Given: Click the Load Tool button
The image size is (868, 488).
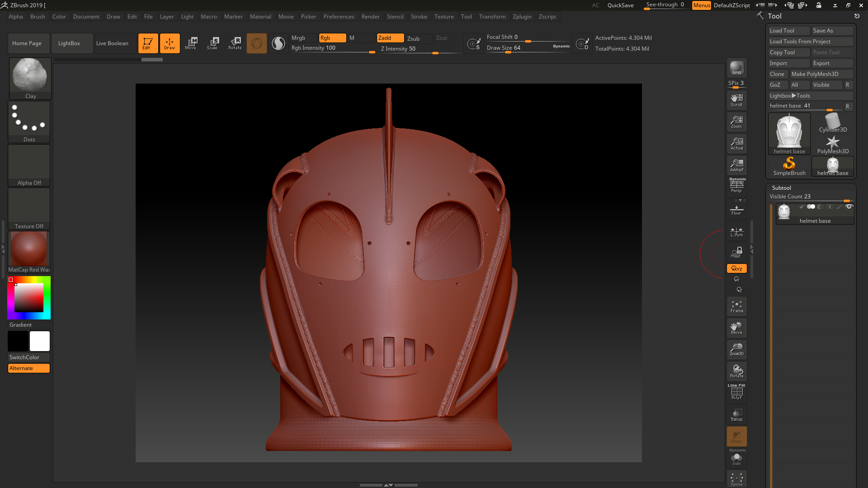Looking at the screenshot, I should pos(789,31).
